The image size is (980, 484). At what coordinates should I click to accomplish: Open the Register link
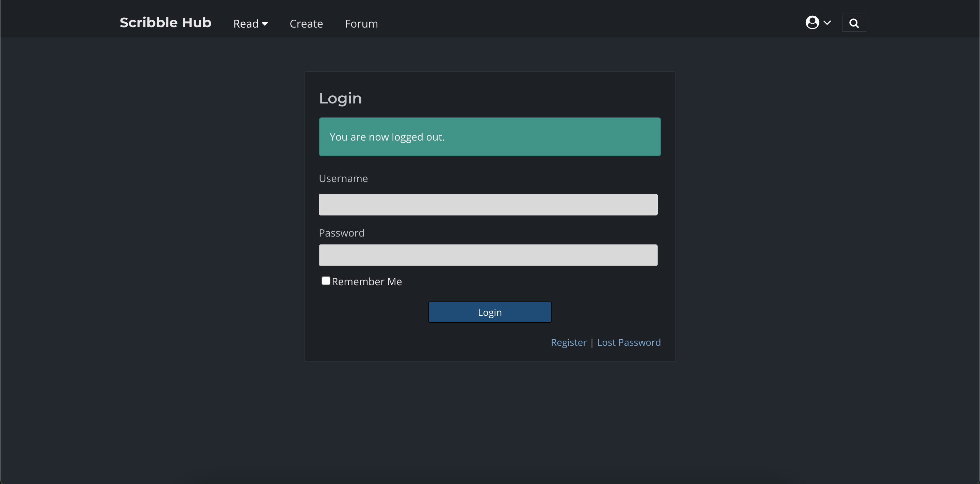point(568,342)
